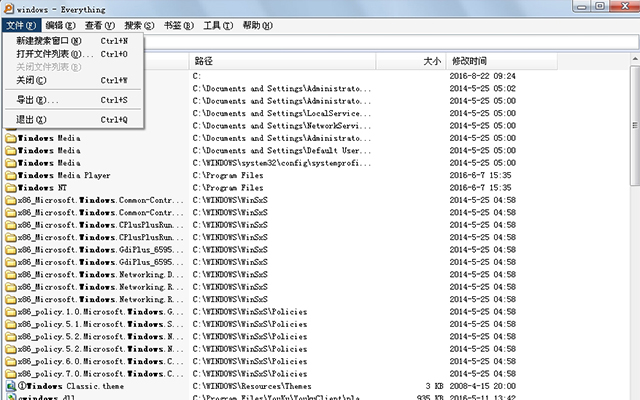Sort by the 路径 column header
640x400 pixels.
pos(282,61)
